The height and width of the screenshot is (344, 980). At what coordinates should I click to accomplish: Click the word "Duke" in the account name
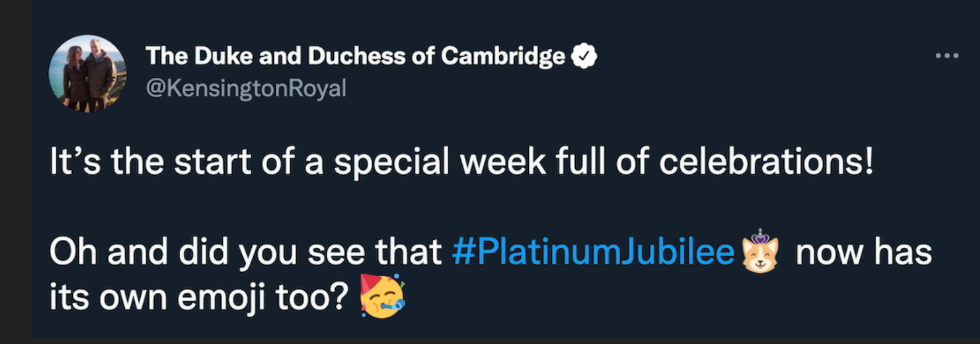[x=223, y=57]
